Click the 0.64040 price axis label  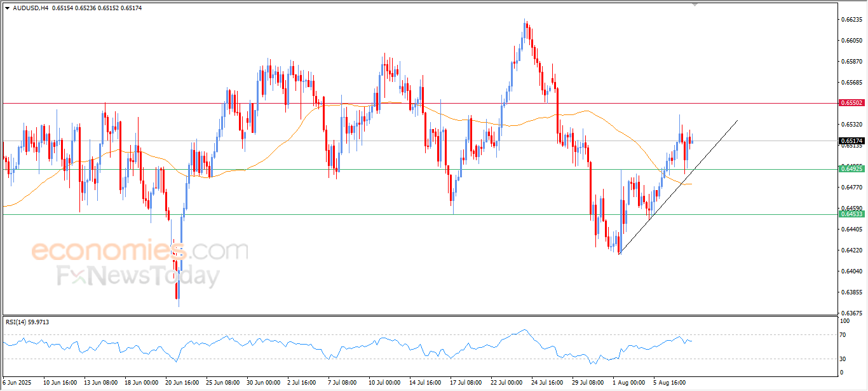851,271
